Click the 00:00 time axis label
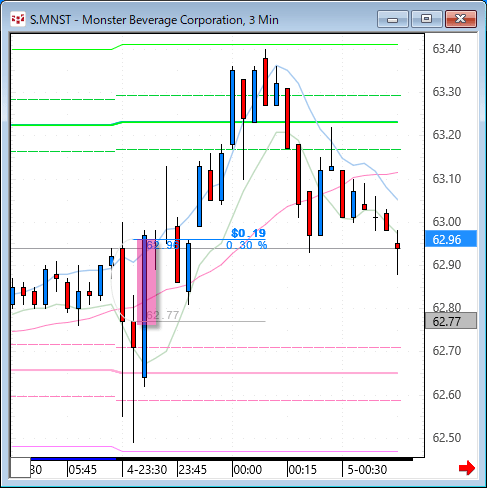This screenshot has height=488, width=487. pyautogui.click(x=248, y=470)
